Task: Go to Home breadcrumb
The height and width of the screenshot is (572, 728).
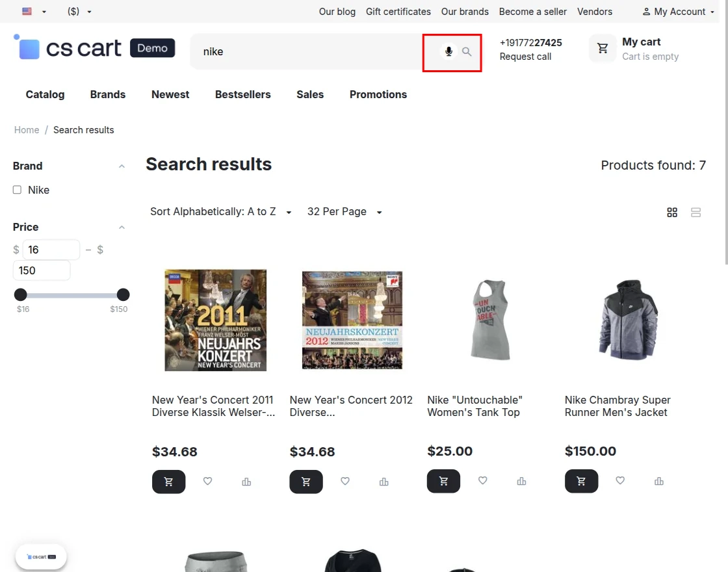Action: (x=27, y=130)
